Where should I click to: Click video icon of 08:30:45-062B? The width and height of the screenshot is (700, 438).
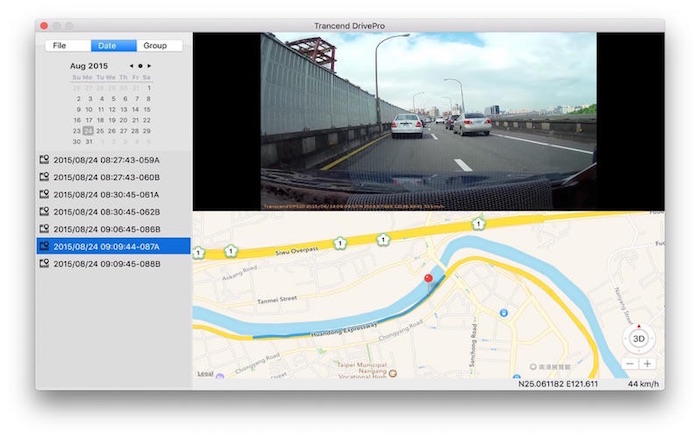[x=44, y=211]
